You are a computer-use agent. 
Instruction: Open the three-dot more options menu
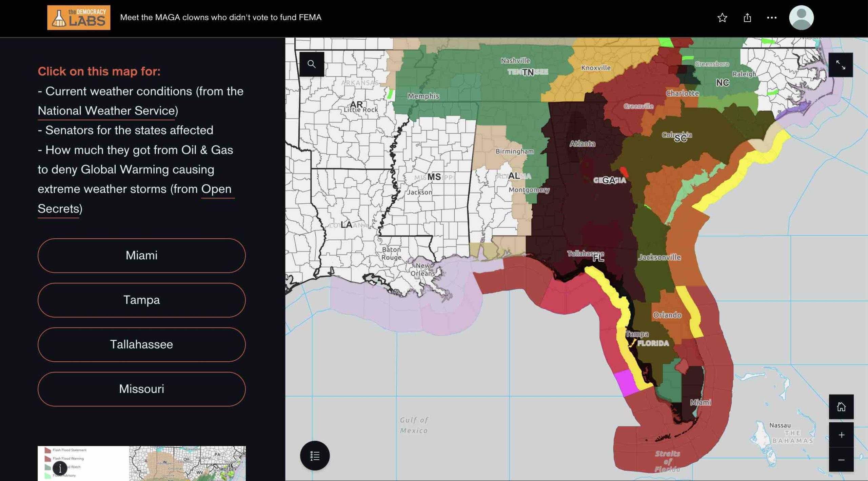pyautogui.click(x=772, y=18)
